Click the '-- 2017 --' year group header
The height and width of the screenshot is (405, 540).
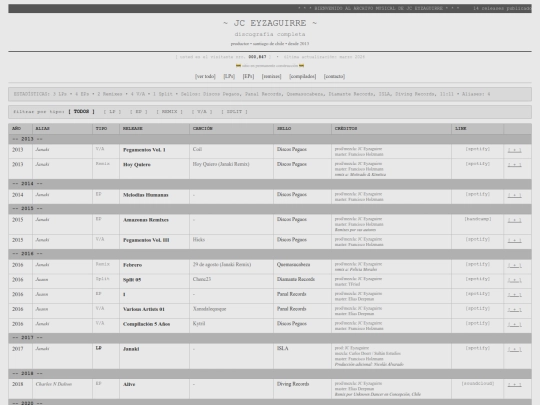click(x=270, y=338)
